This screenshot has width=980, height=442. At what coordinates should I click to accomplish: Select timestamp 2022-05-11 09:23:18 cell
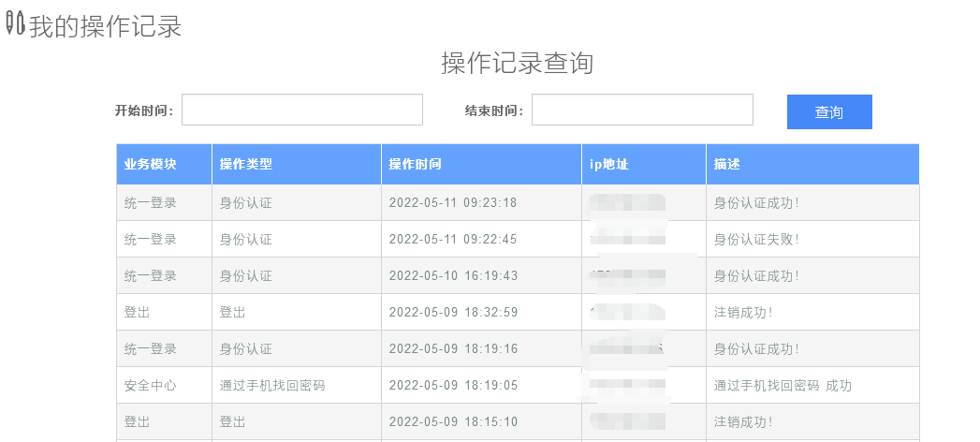coord(453,203)
